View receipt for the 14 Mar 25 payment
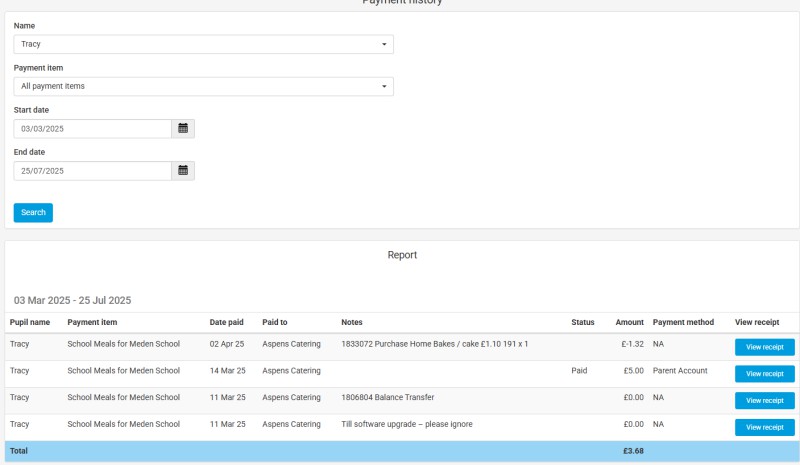The image size is (800, 465). click(764, 374)
